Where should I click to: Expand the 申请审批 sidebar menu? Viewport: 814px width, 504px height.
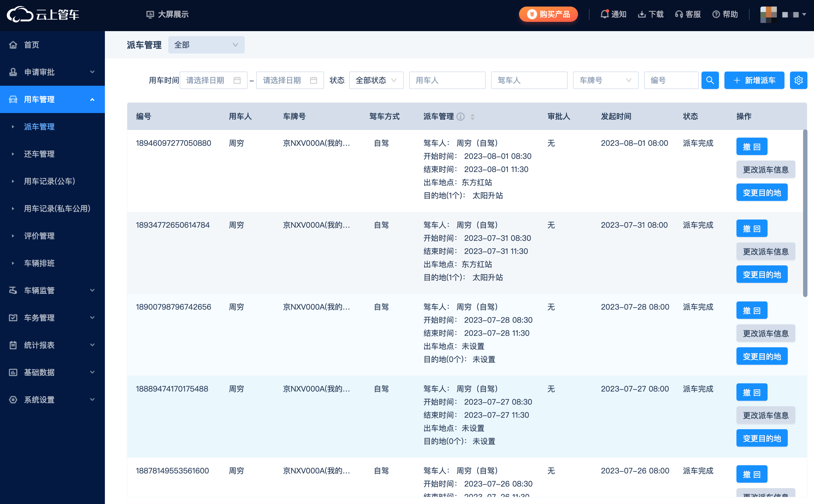(52, 72)
